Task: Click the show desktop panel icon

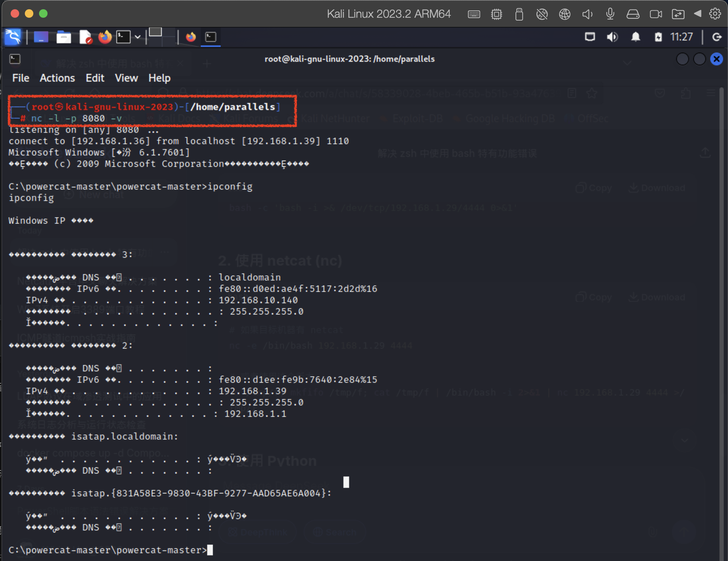Action: [x=41, y=37]
